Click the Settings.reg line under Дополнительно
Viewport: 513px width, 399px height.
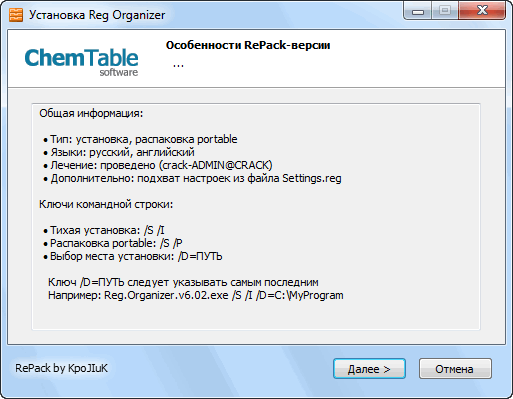tap(192, 178)
